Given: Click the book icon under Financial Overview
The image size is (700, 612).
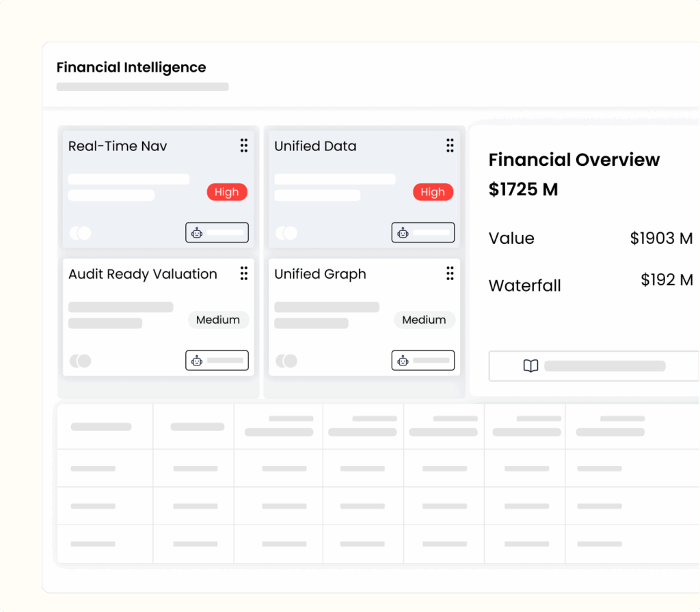Looking at the screenshot, I should pyautogui.click(x=530, y=366).
